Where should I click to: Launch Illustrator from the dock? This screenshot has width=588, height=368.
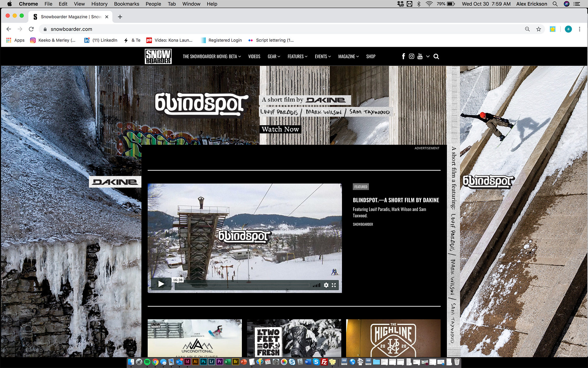coord(195,362)
